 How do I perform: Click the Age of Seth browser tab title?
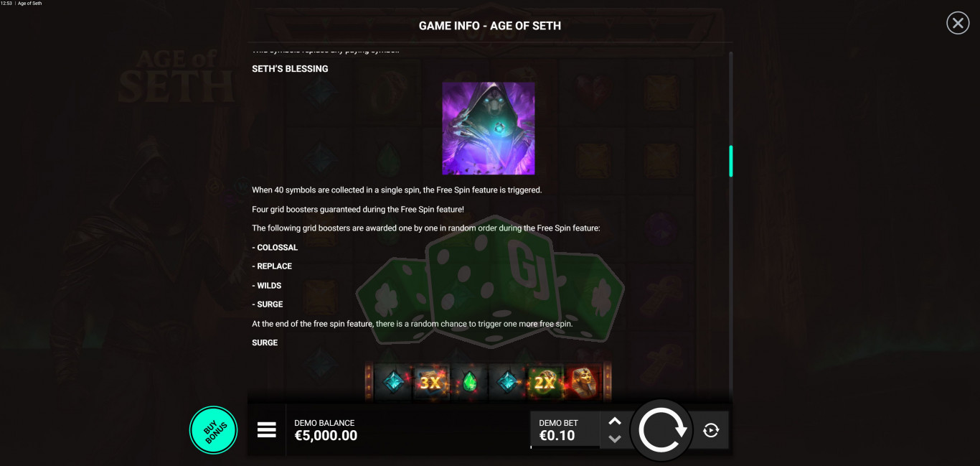pos(29,4)
